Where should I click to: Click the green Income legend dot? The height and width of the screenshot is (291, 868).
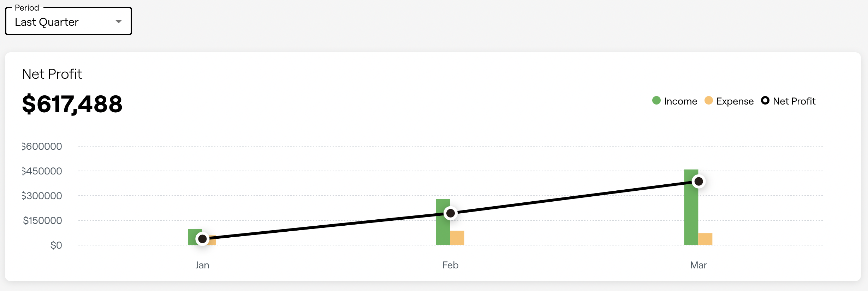(x=656, y=101)
